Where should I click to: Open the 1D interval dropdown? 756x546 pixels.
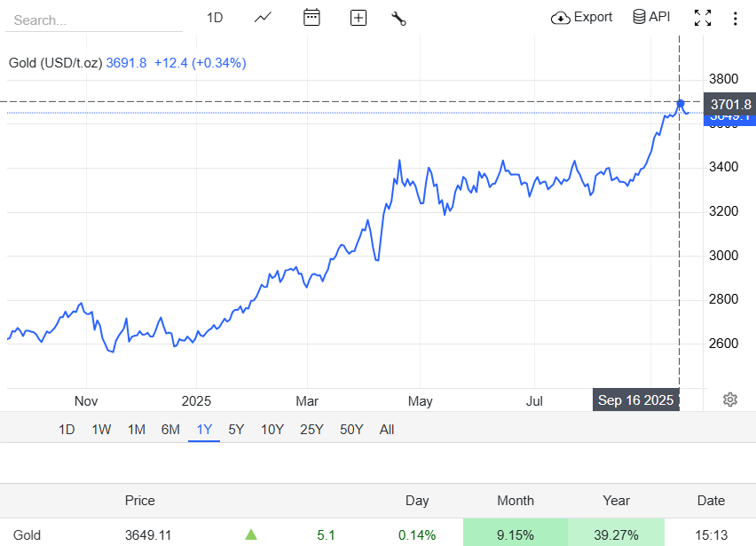click(215, 18)
